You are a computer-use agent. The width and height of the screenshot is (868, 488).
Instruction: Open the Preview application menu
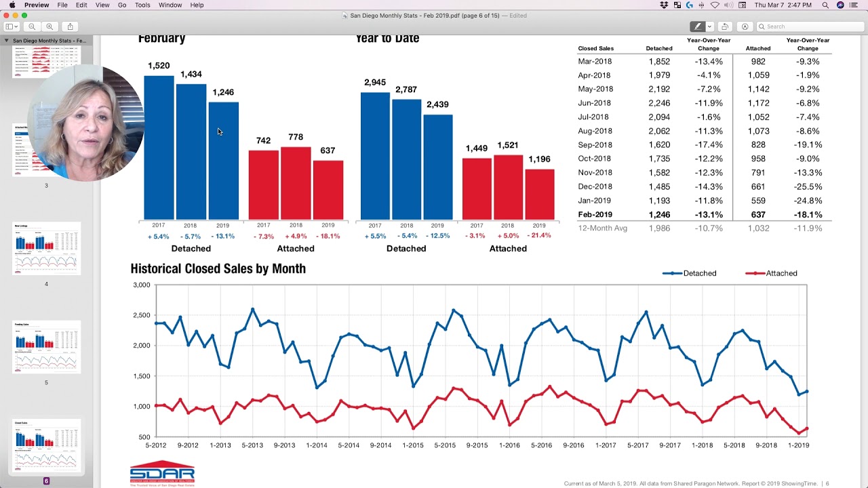tap(37, 5)
